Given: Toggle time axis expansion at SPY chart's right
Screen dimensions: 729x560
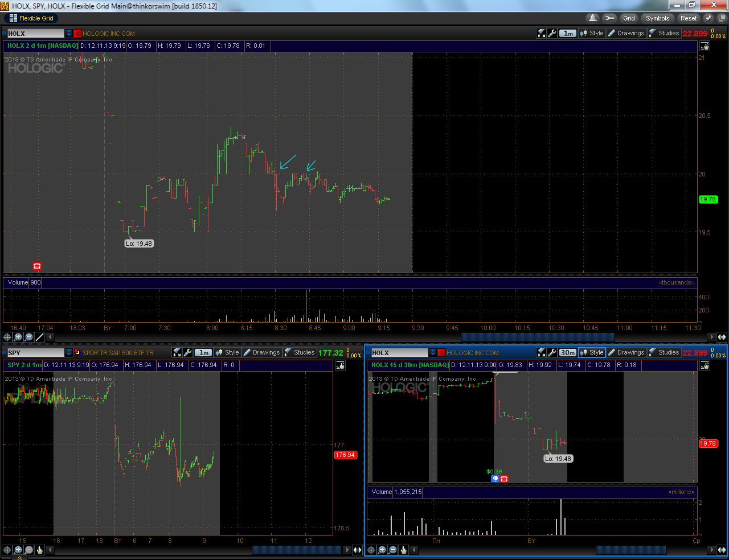Looking at the screenshot, I should point(357,550).
